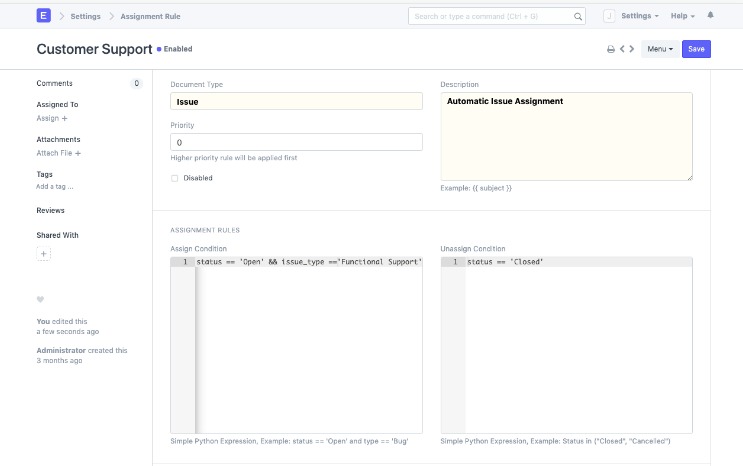
Task: Click 'Example: {{ subject }}' hint text
Action: point(476,188)
